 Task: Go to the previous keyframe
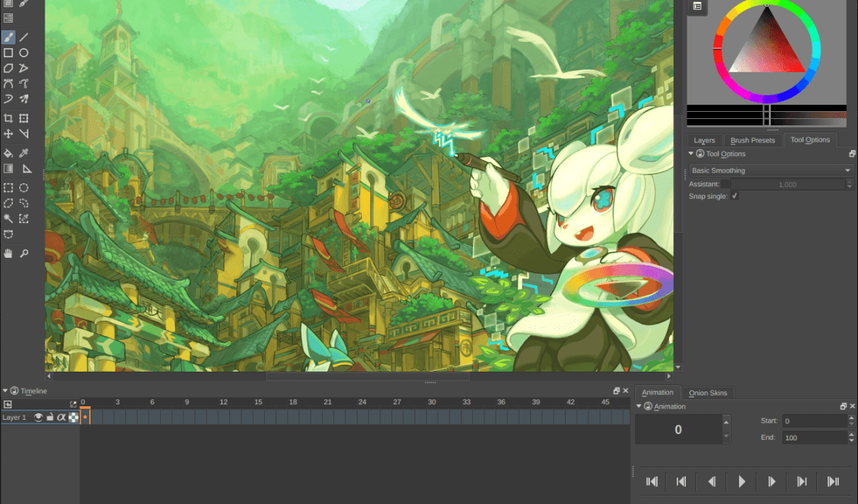click(x=682, y=481)
